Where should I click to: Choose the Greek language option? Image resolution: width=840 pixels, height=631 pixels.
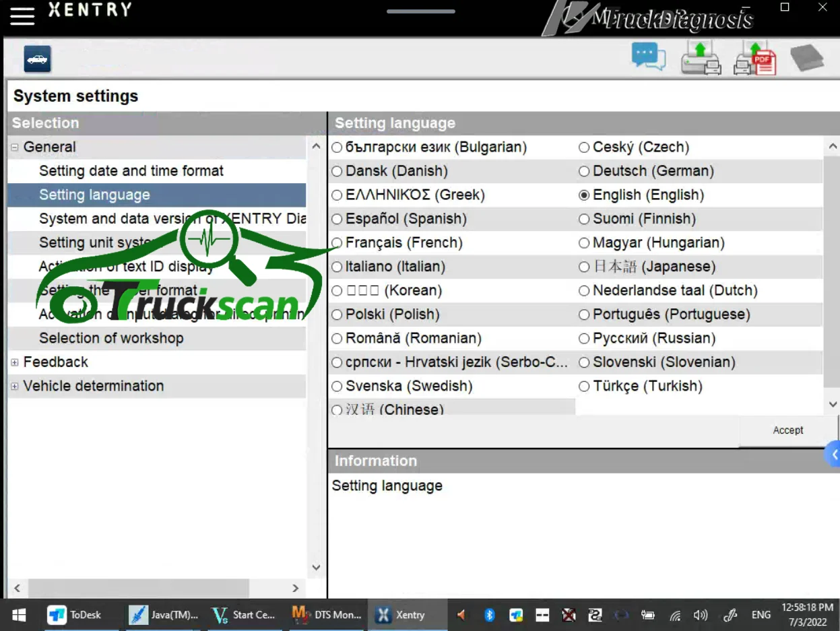[x=337, y=195]
